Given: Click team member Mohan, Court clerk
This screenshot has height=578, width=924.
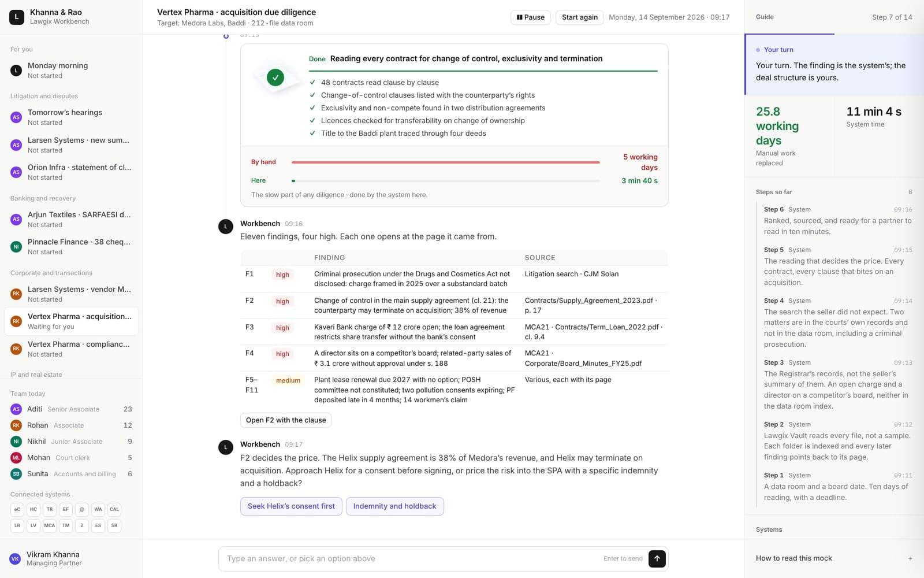Looking at the screenshot, I should click(71, 458).
